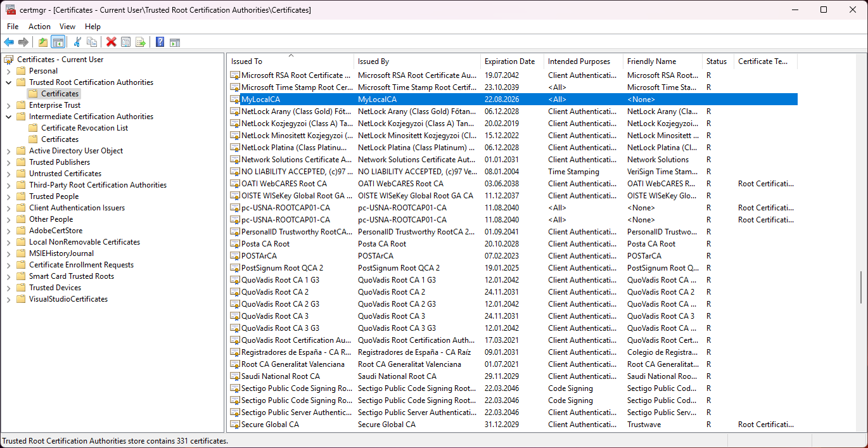Select Certificates under Intermediate Certification Authorities

pyautogui.click(x=60, y=139)
